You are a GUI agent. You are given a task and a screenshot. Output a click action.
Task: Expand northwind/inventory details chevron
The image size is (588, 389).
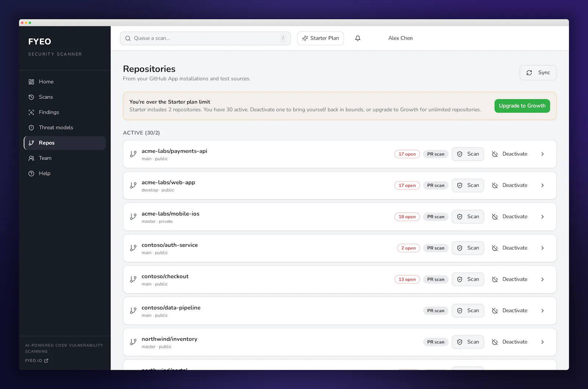tap(542, 342)
